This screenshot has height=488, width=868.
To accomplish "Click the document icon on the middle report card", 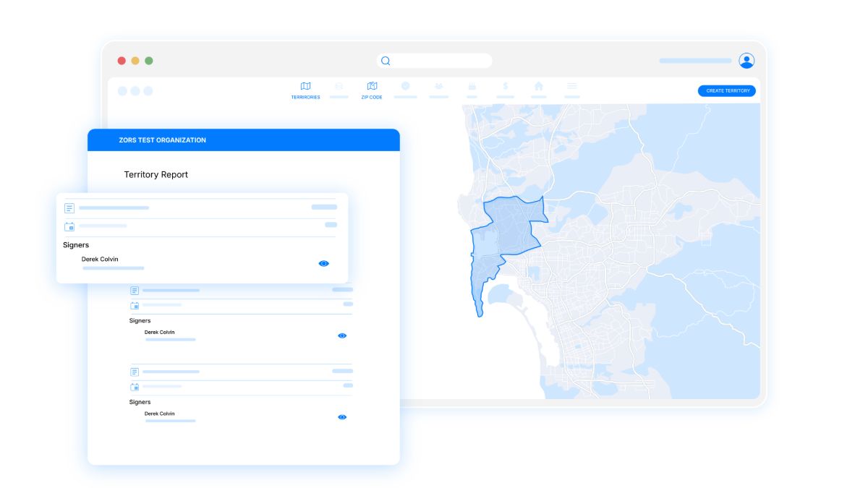I will [134, 290].
